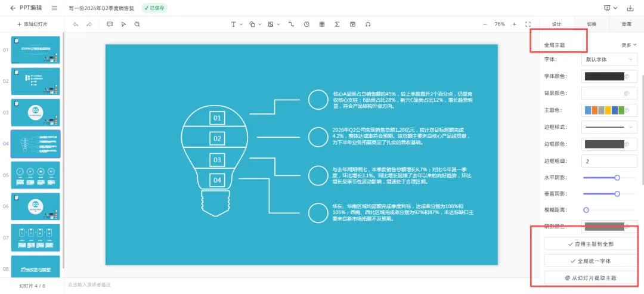Screen dimensions: 644x294
Task: Expand the shape tool dropdown arrow
Action: pos(260,24)
